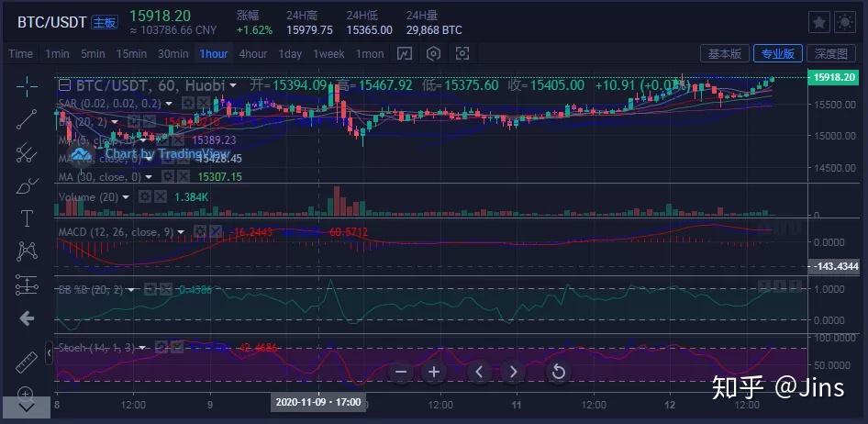Remove the MACD indicator
The image size is (868, 424).
[216, 232]
